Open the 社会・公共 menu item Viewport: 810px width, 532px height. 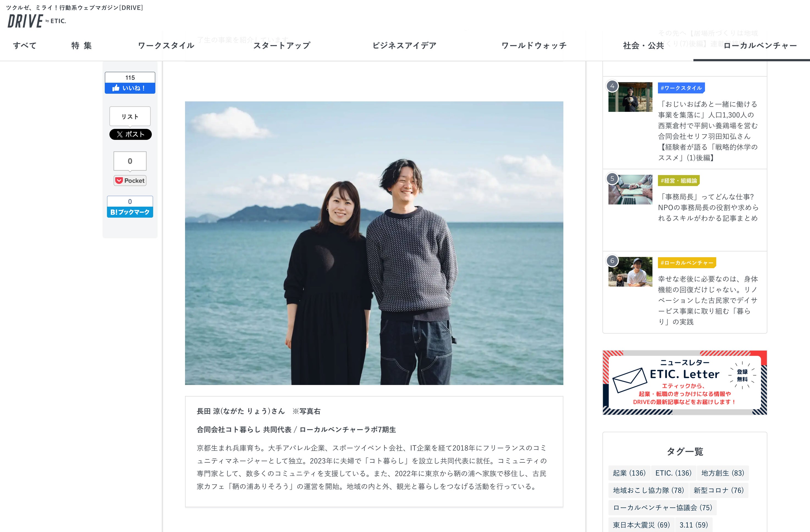pyautogui.click(x=643, y=46)
